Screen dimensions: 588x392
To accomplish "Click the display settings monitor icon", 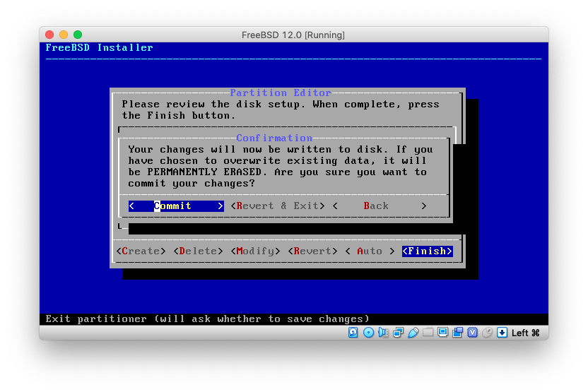I will pos(442,333).
